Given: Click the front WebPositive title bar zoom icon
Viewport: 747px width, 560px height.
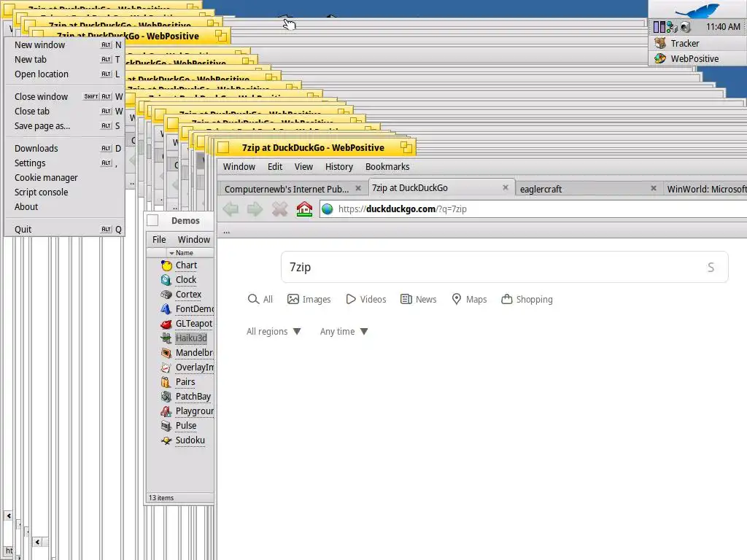Looking at the screenshot, I should (406, 147).
